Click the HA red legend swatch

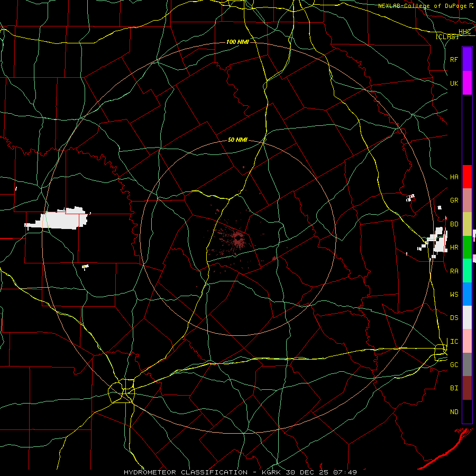point(467,177)
